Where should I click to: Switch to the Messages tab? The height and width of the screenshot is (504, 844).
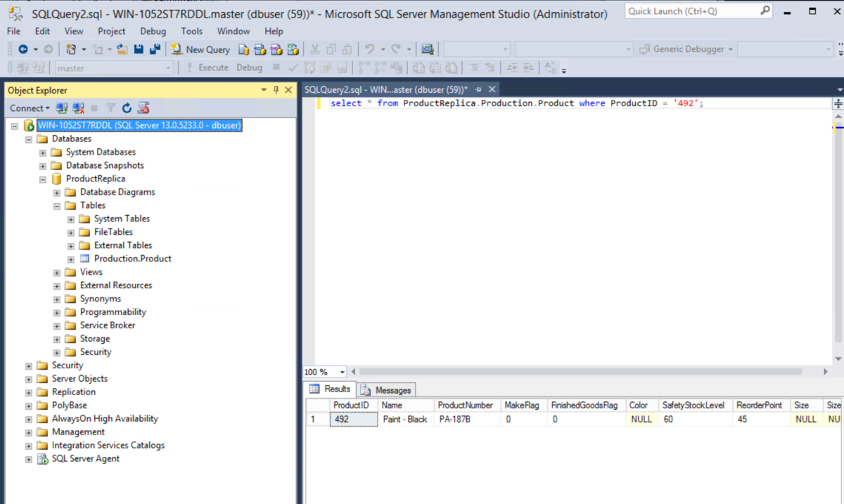[387, 389]
